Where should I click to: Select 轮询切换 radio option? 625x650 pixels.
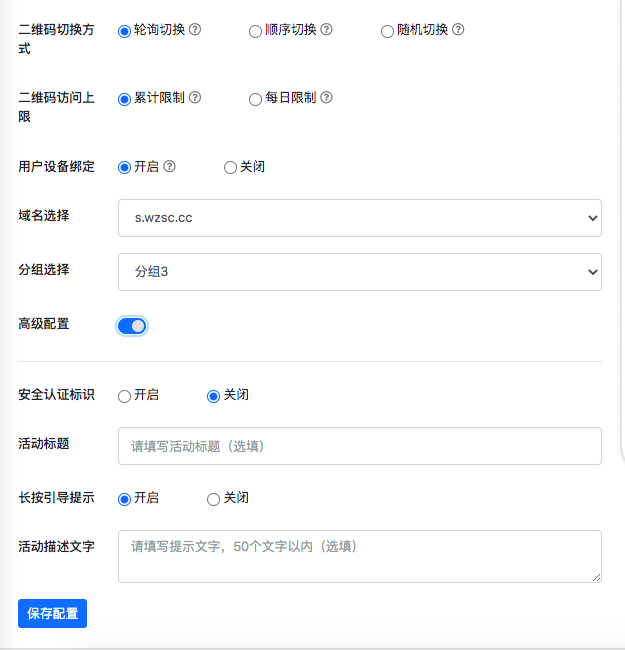125,31
